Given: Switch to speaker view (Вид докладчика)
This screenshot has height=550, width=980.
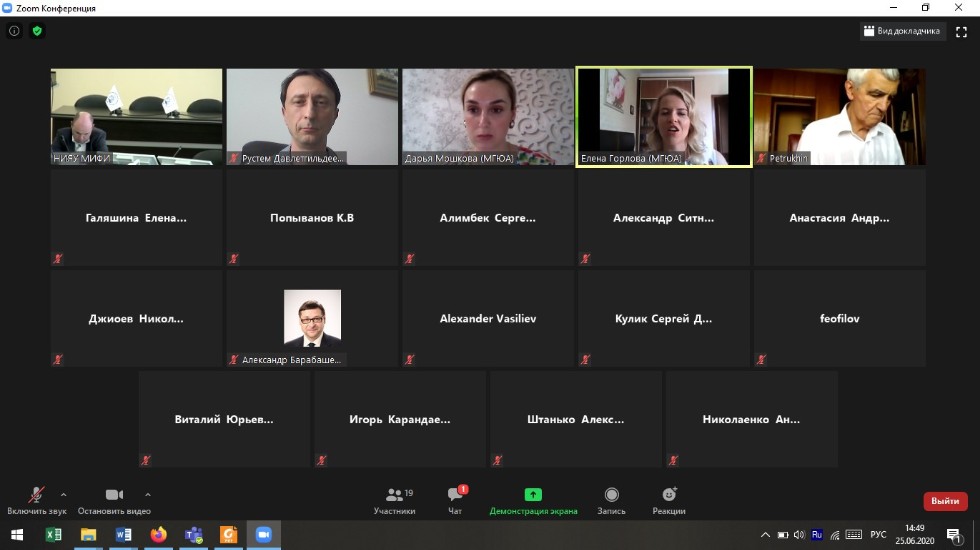Looking at the screenshot, I should point(902,31).
